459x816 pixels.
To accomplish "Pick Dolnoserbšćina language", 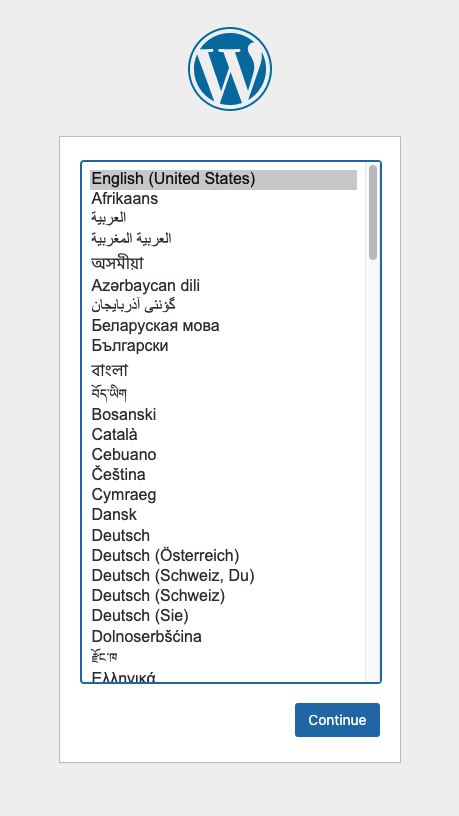I will pos(223,636).
